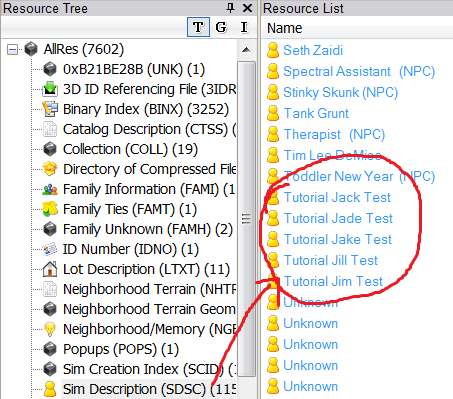The width and height of the screenshot is (453, 399).
Task: Click the Popups (POPS) cube icon
Action: click(50, 349)
